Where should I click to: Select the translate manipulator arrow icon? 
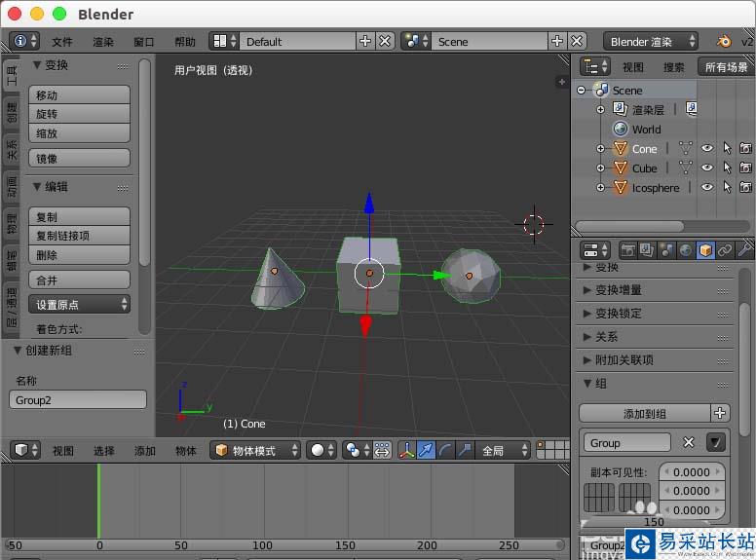pos(426,450)
